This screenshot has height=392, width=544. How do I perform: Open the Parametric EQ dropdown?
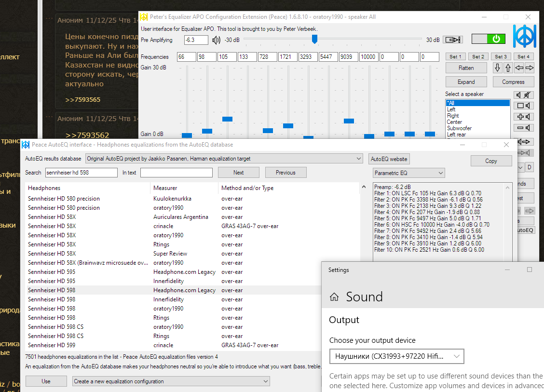(408, 173)
